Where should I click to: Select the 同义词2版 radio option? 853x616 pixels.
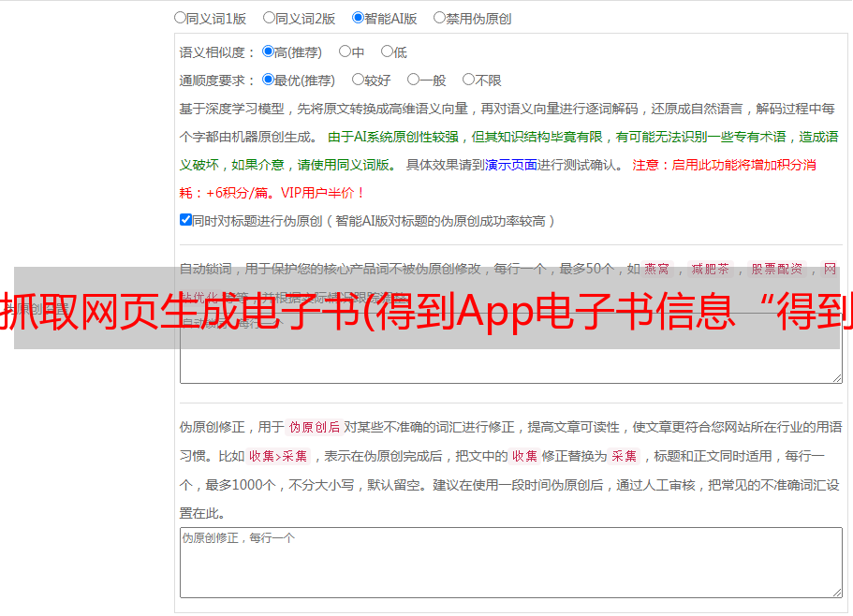tap(269, 17)
